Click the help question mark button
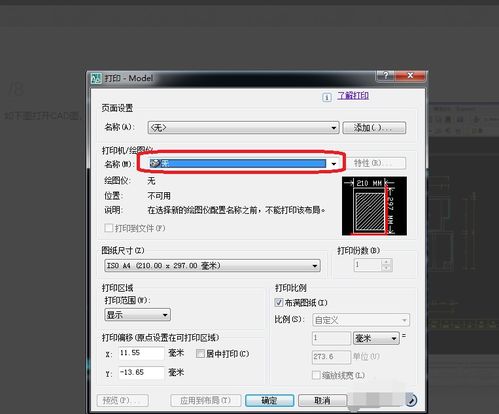This screenshot has height=414, width=499. (385, 76)
